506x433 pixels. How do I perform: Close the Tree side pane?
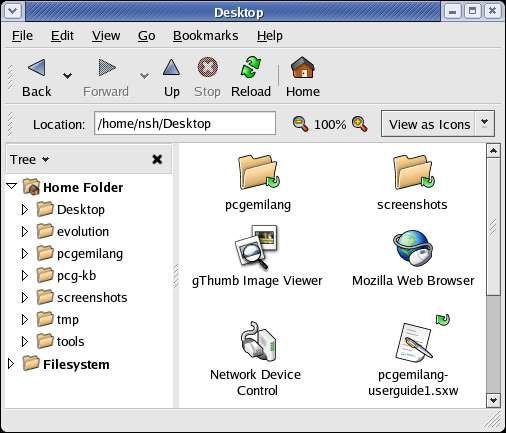click(157, 159)
